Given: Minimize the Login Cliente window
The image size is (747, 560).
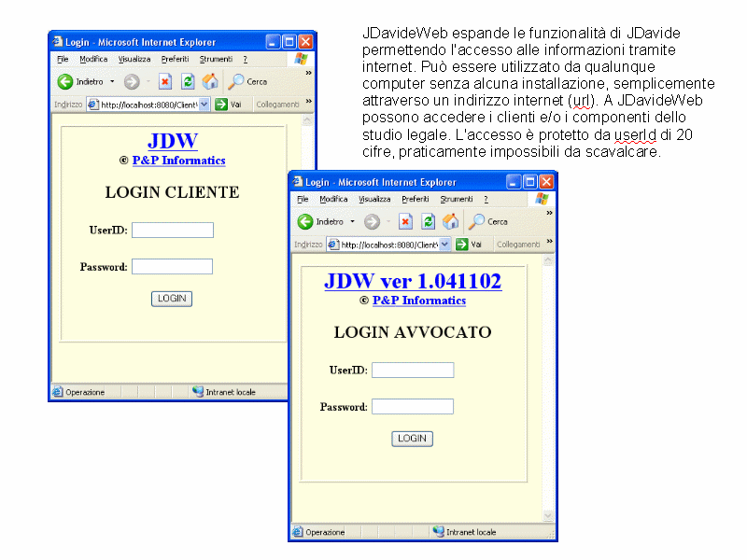Looking at the screenshot, I should tap(273, 42).
